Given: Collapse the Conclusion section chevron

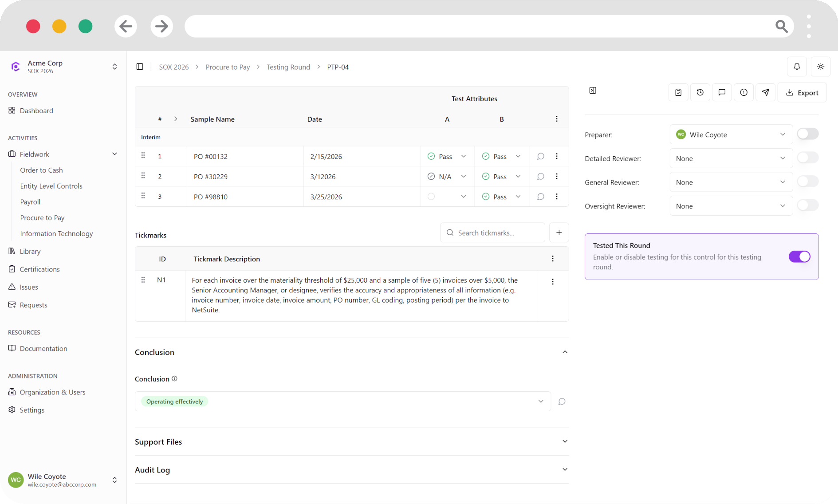Looking at the screenshot, I should (565, 352).
